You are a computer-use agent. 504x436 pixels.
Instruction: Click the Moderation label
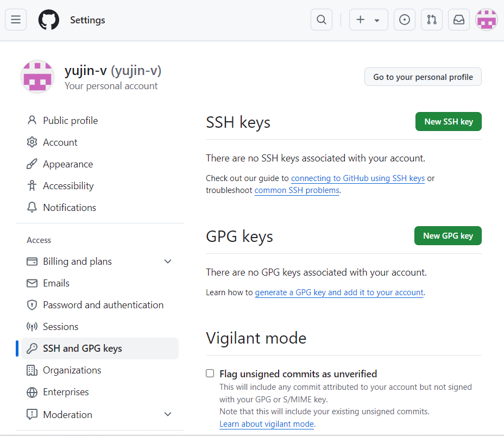[67, 414]
